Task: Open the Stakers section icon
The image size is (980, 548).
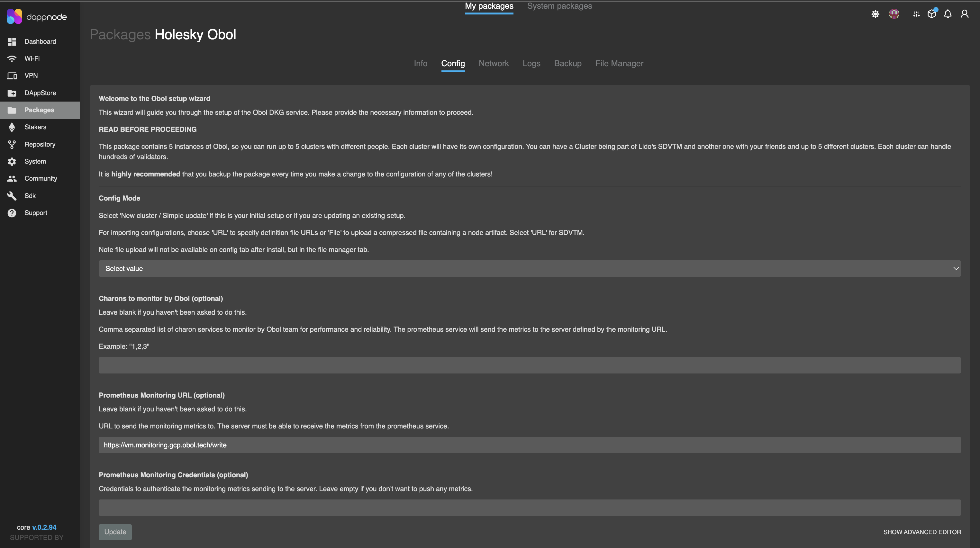Action: pyautogui.click(x=12, y=127)
